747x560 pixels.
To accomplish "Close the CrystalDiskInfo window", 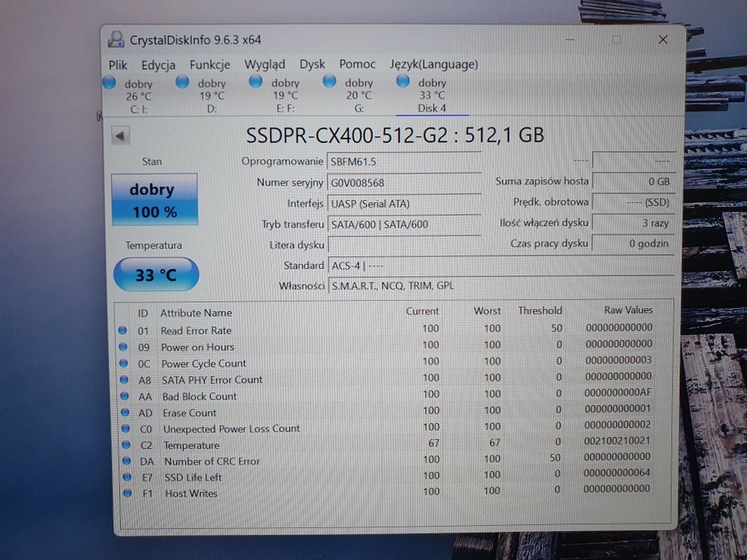I will 663,39.
